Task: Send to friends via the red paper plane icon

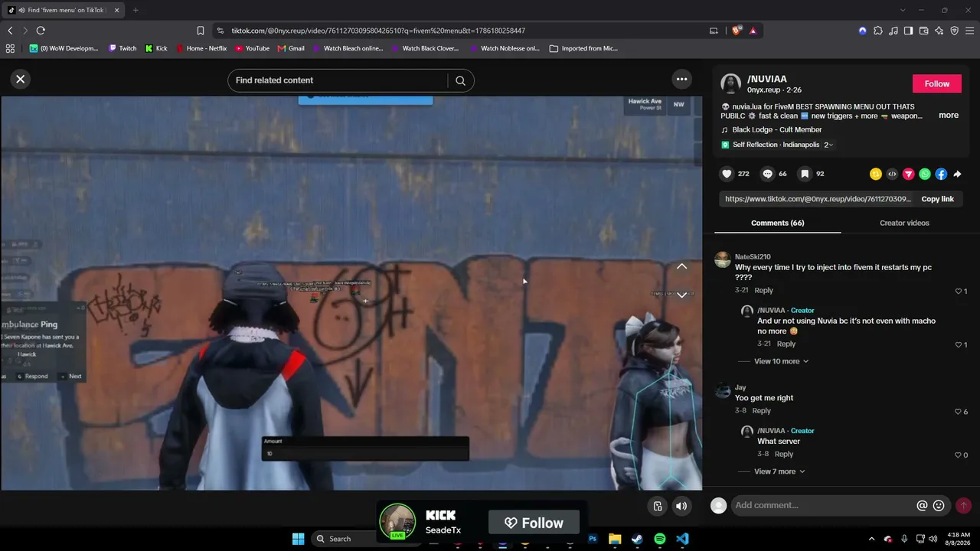Action: click(908, 174)
